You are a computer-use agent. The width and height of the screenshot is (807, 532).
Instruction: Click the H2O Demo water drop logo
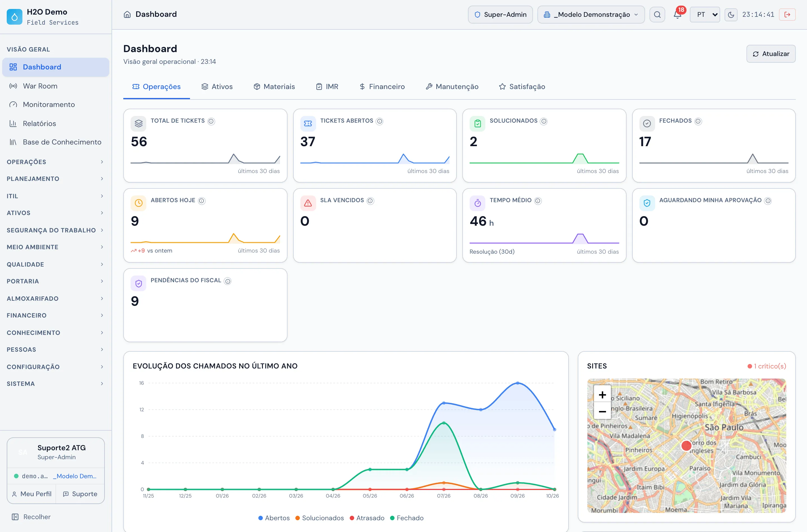point(14,17)
